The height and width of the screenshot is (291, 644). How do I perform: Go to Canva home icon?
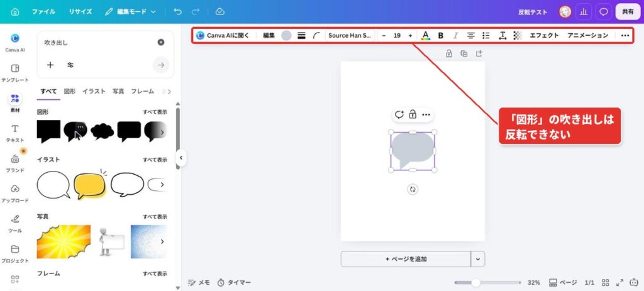click(15, 12)
